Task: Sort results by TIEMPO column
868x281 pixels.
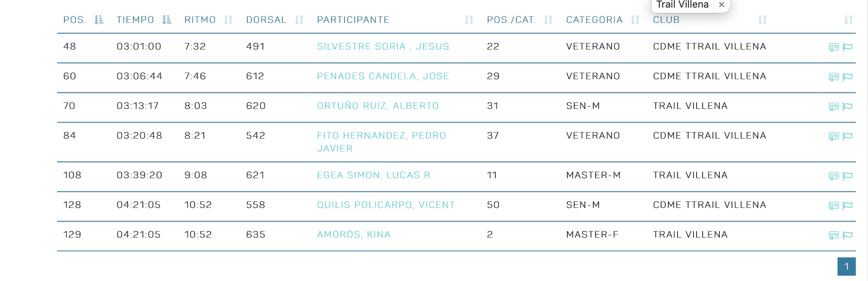Action: (x=167, y=20)
